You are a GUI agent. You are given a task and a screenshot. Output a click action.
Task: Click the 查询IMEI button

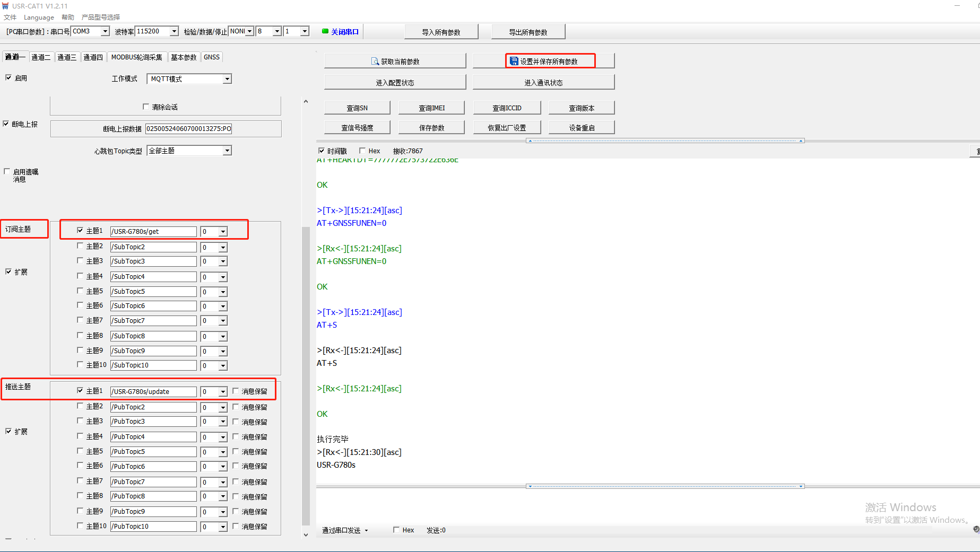(x=431, y=108)
